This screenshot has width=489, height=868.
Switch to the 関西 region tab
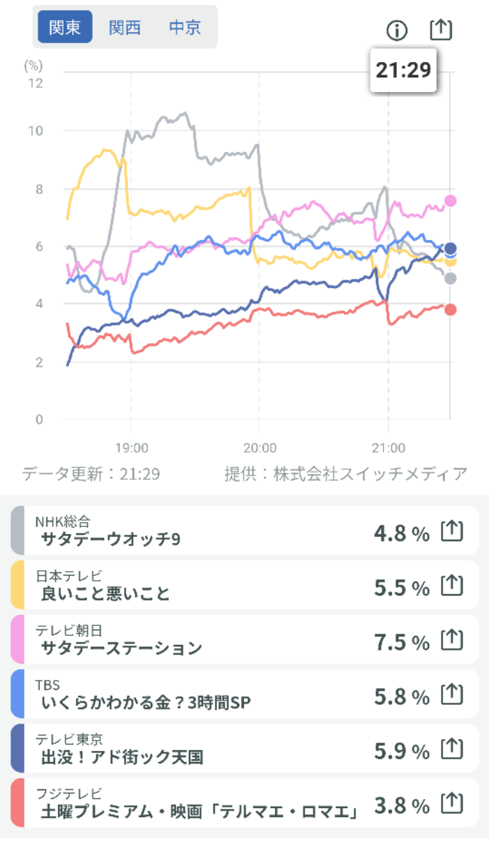[125, 27]
